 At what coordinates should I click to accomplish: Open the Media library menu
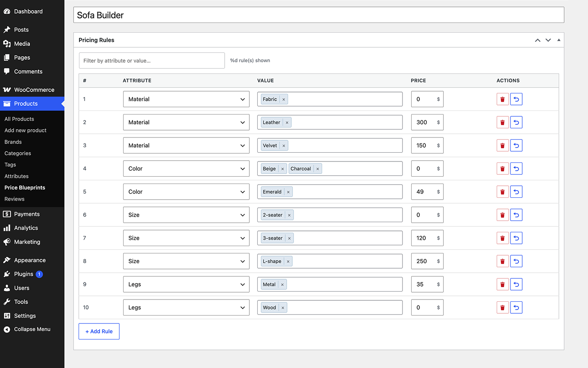(32, 44)
